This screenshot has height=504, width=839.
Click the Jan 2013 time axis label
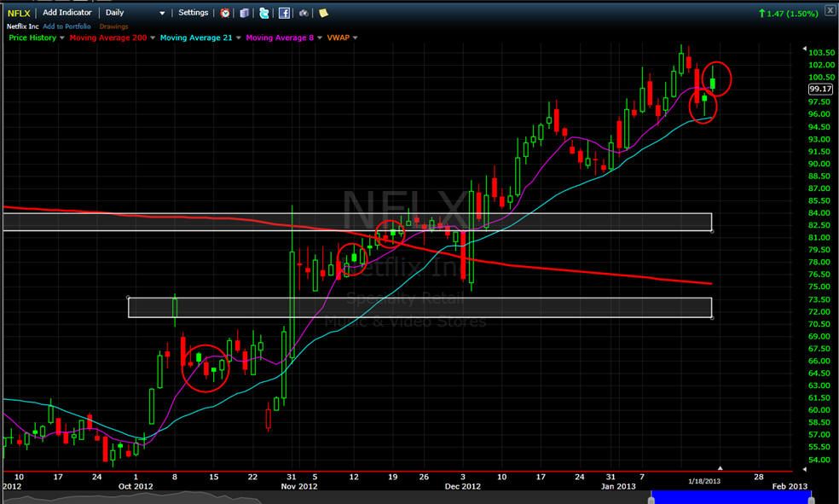(x=618, y=486)
